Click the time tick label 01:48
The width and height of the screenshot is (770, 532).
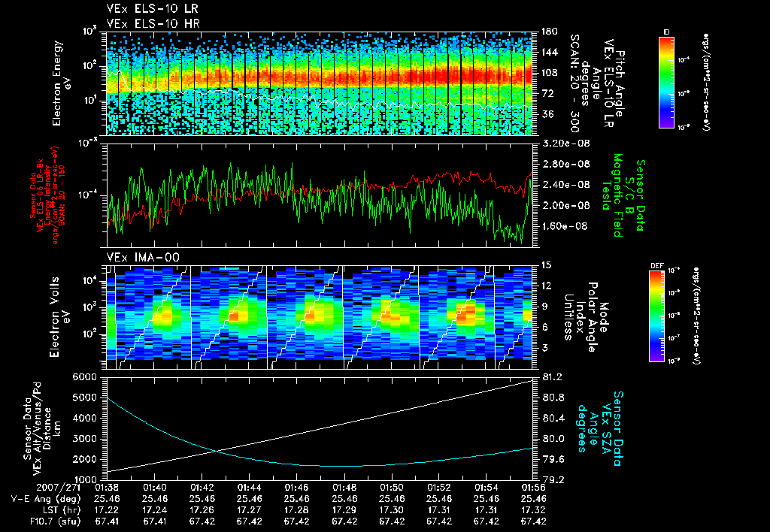click(344, 488)
